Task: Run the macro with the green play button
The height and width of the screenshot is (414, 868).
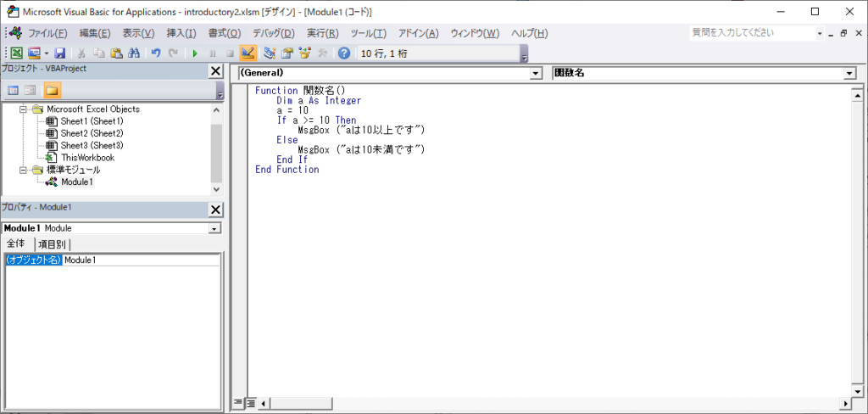Action: point(195,53)
